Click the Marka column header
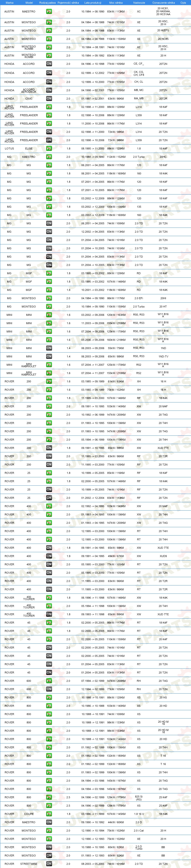 click(10, 3)
